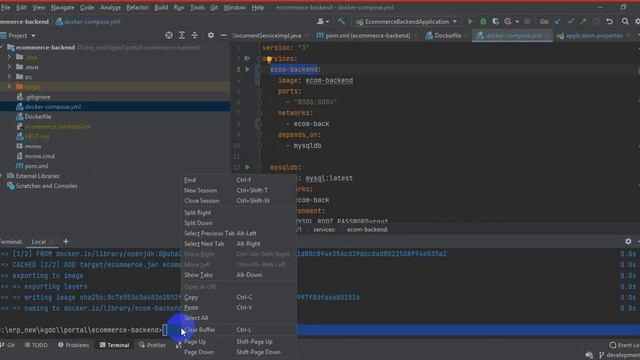Select pom.xml in the project tree
This screenshot has height=360, width=640.
tap(36, 166)
